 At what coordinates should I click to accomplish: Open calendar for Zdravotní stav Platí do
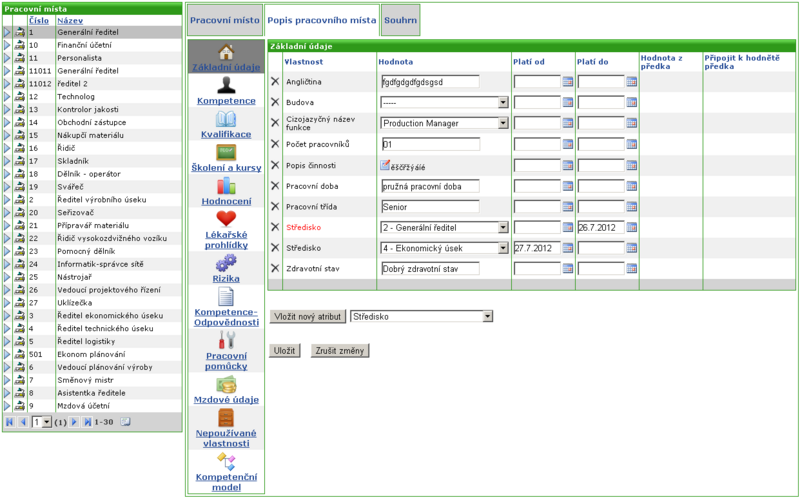click(632, 268)
